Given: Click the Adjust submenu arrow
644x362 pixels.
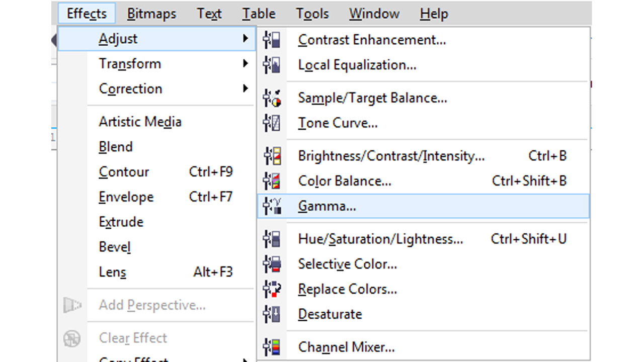Looking at the screenshot, I should click(x=245, y=39).
